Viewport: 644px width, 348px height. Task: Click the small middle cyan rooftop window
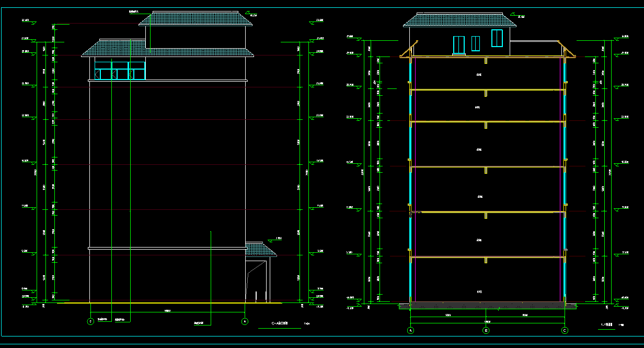pyautogui.click(x=476, y=43)
